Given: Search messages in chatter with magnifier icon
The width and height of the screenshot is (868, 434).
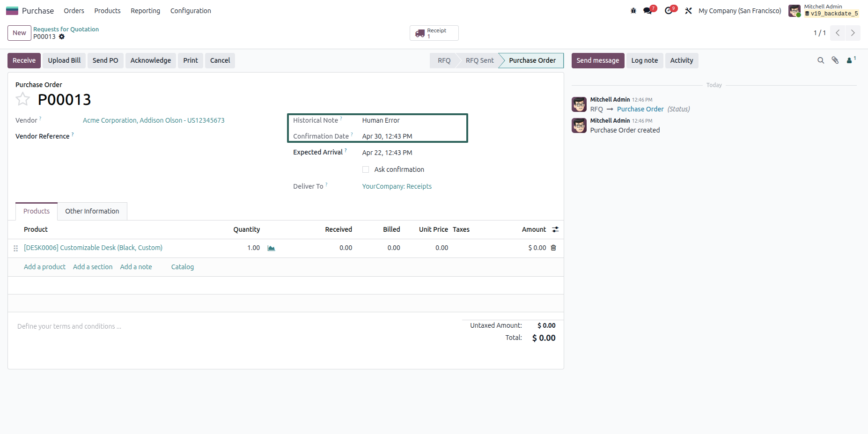Looking at the screenshot, I should pyautogui.click(x=821, y=60).
